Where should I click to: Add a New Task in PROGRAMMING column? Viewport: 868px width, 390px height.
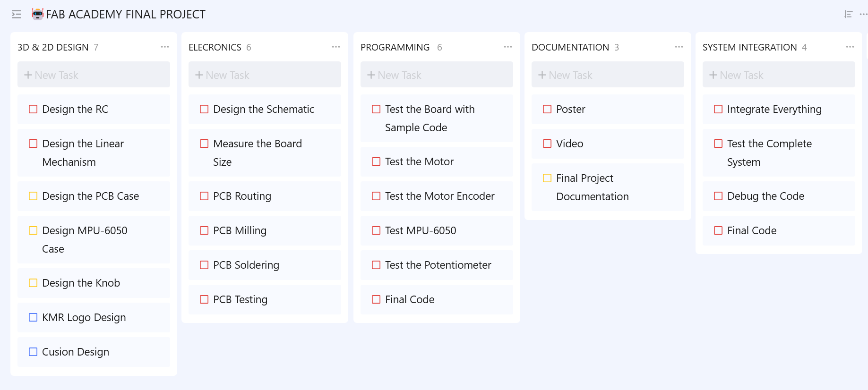pyautogui.click(x=436, y=75)
